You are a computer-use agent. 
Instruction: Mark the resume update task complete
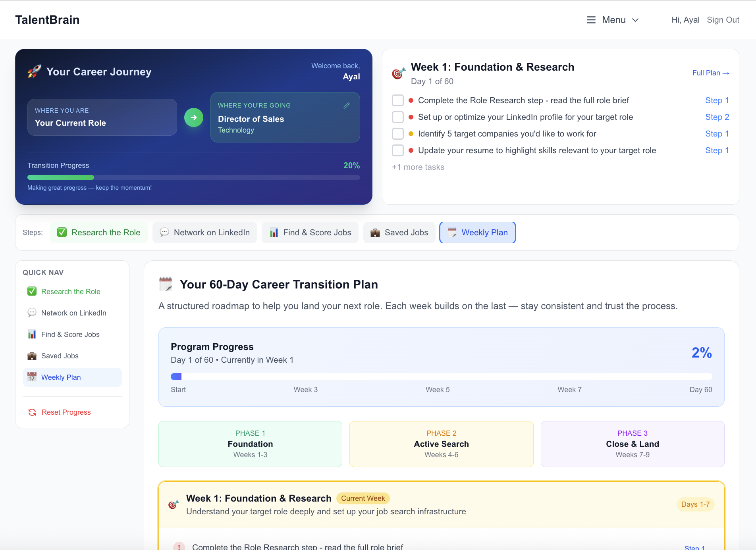tap(397, 150)
